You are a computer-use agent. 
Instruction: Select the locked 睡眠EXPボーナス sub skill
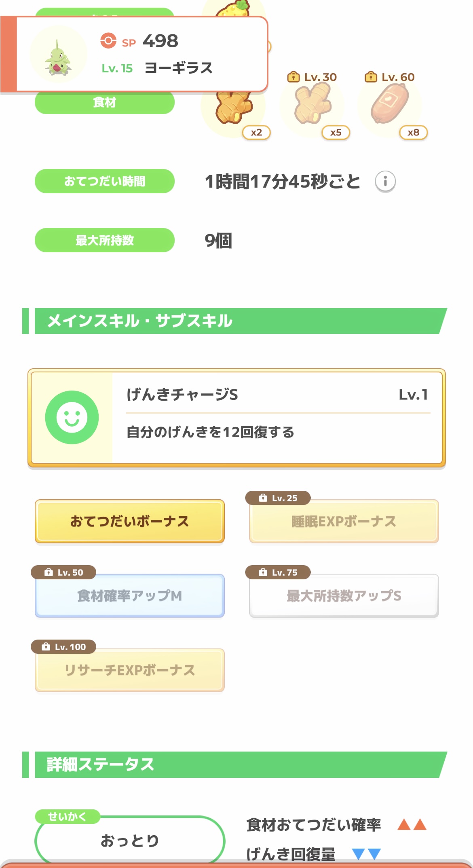[344, 522]
